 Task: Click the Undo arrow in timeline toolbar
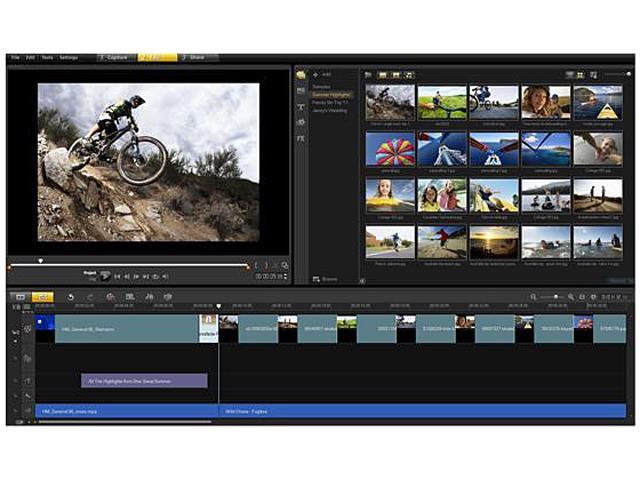coord(71,297)
